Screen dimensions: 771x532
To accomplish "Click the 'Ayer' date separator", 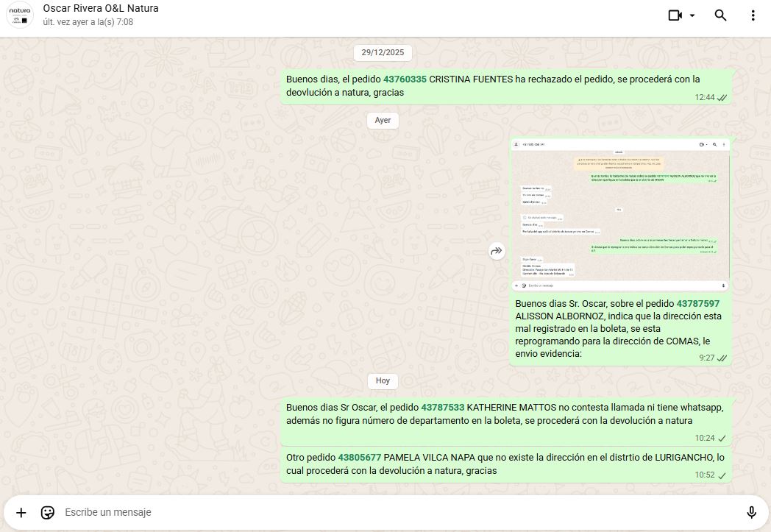I will tap(383, 120).
